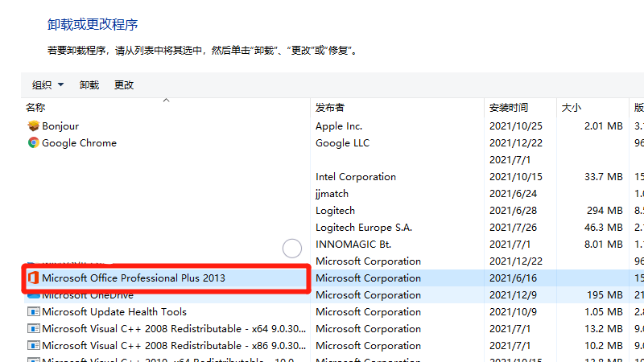Open the 组织 dropdown menu
This screenshot has height=362, width=644.
pyautogui.click(x=47, y=85)
